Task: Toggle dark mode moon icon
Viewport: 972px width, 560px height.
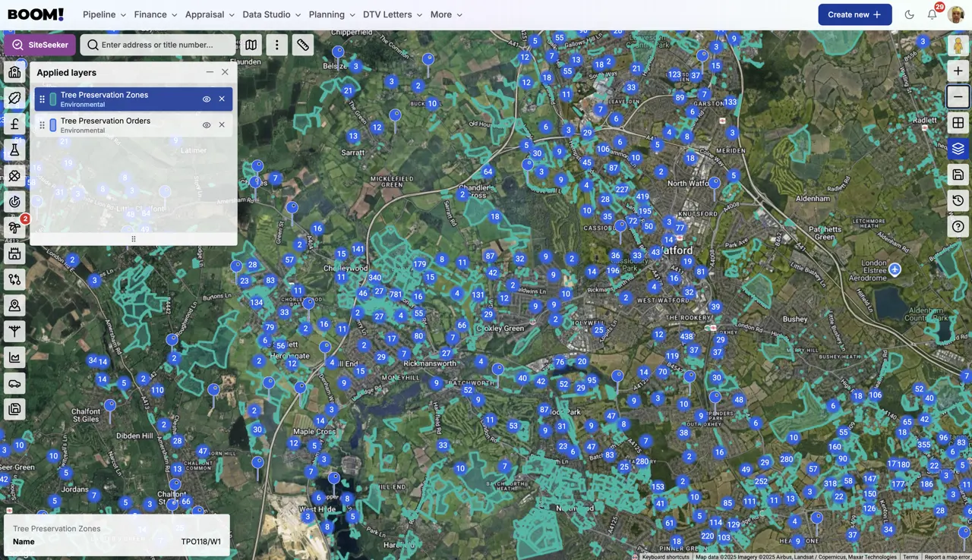Action: 909,14
